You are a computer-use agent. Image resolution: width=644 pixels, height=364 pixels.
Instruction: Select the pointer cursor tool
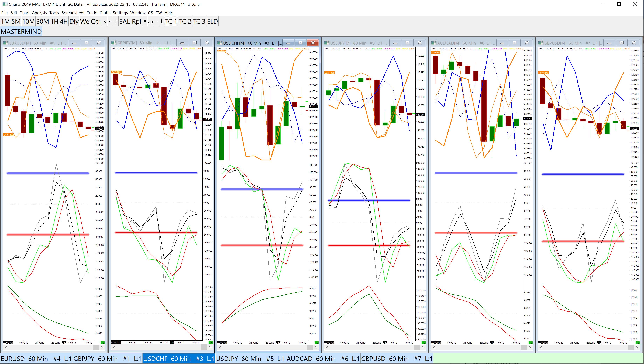click(x=105, y=22)
